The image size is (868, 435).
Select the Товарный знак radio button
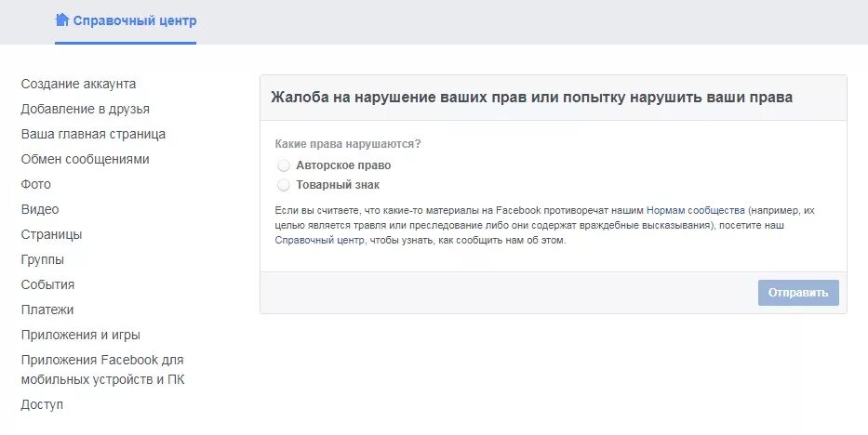click(x=284, y=185)
